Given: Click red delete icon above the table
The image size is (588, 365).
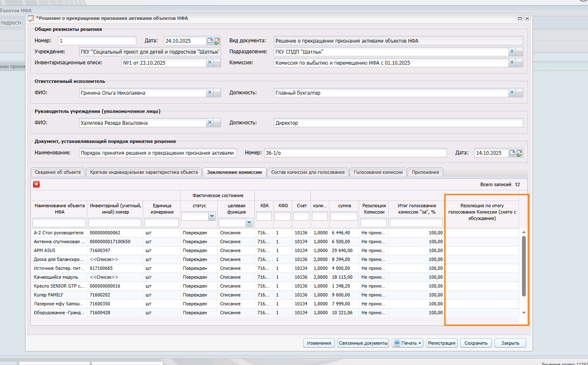Looking at the screenshot, I should click(36, 184).
